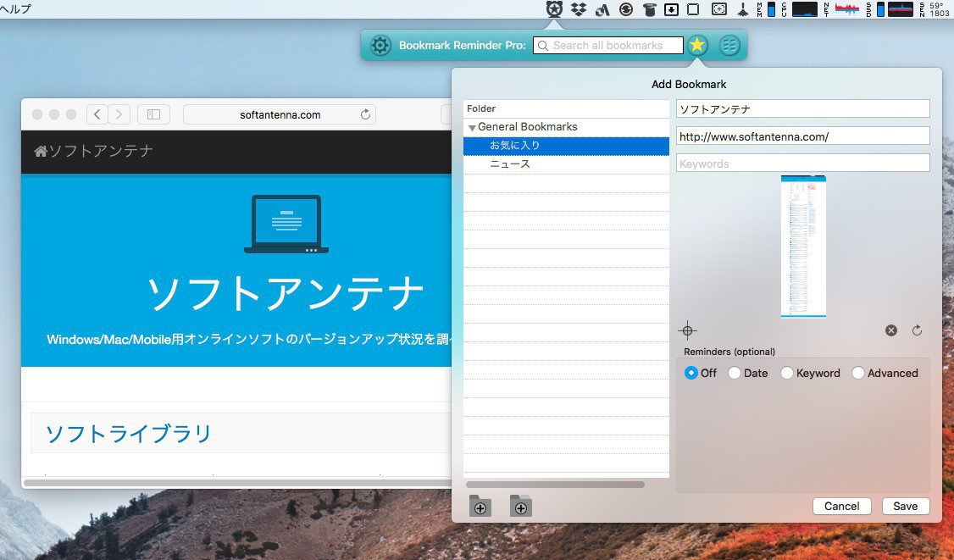Open the bookmark list view icon
Viewport: 954px width, 560px height.
click(x=729, y=46)
